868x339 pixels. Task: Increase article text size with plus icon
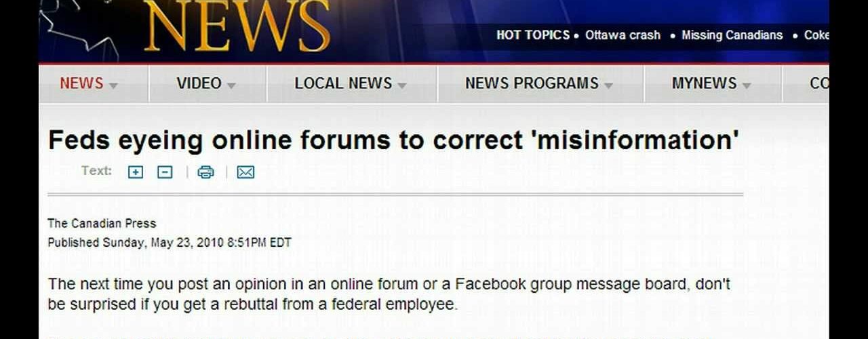click(x=136, y=172)
